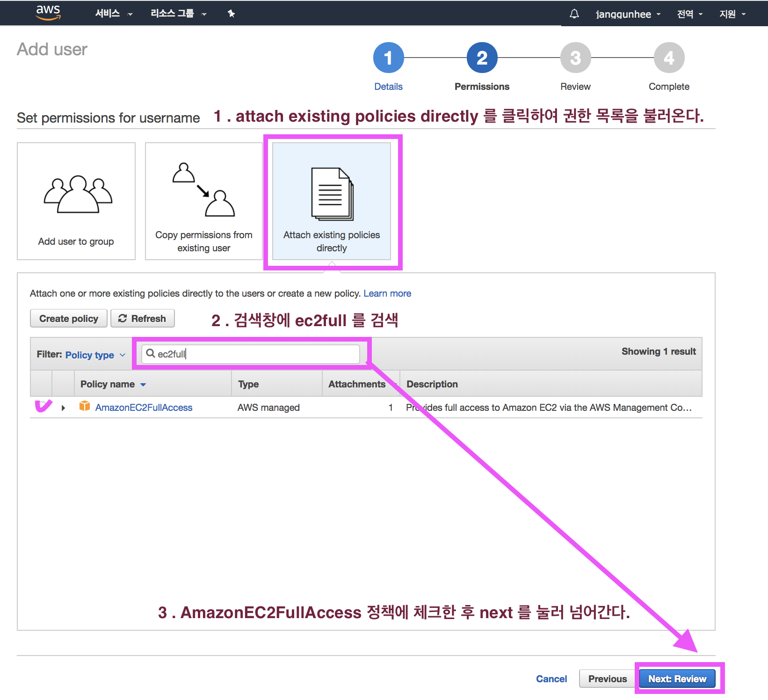Click the pin shortcut icon in navbar
The width and height of the screenshot is (768, 700).
(x=231, y=14)
